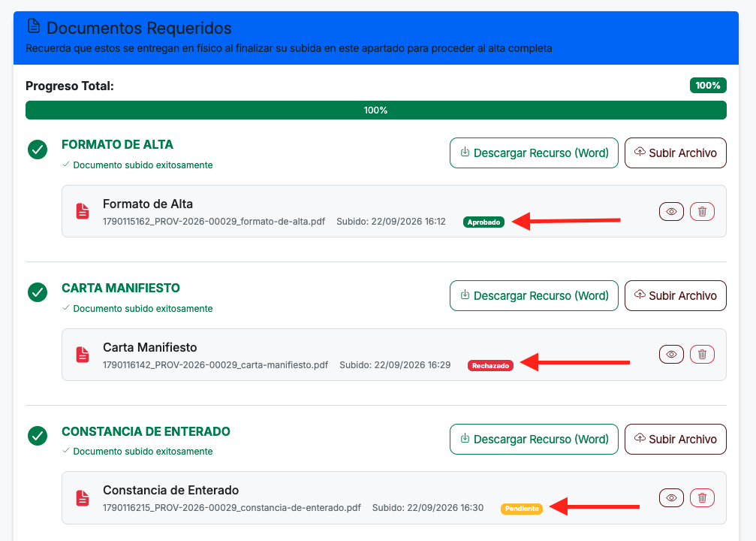
Task: Download the Word resource for Formato de Alta
Action: (534, 153)
